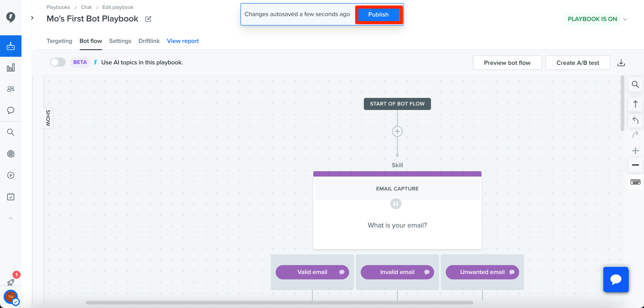The image size is (644, 308).
Task: Zoom in with the canvas plus icon
Action: click(x=635, y=151)
